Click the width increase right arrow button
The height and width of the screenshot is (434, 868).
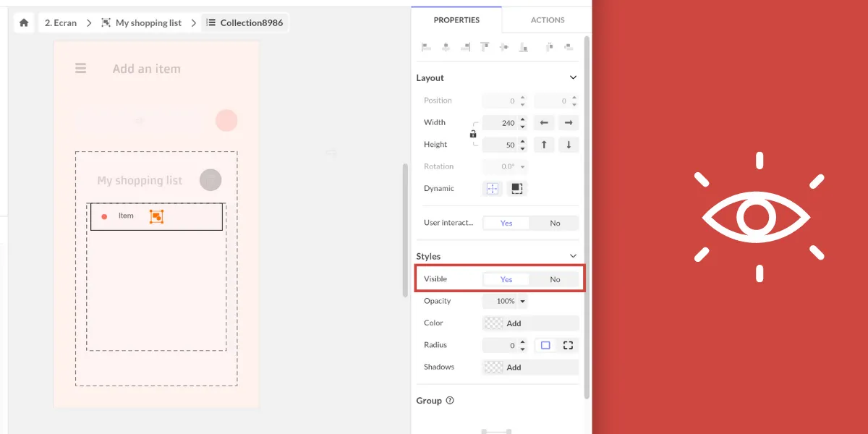569,123
